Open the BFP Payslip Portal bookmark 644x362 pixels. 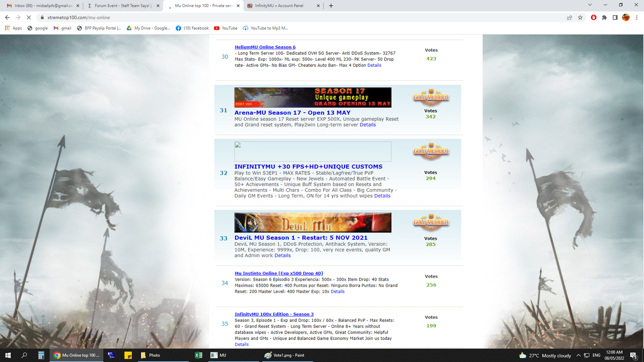[99, 28]
